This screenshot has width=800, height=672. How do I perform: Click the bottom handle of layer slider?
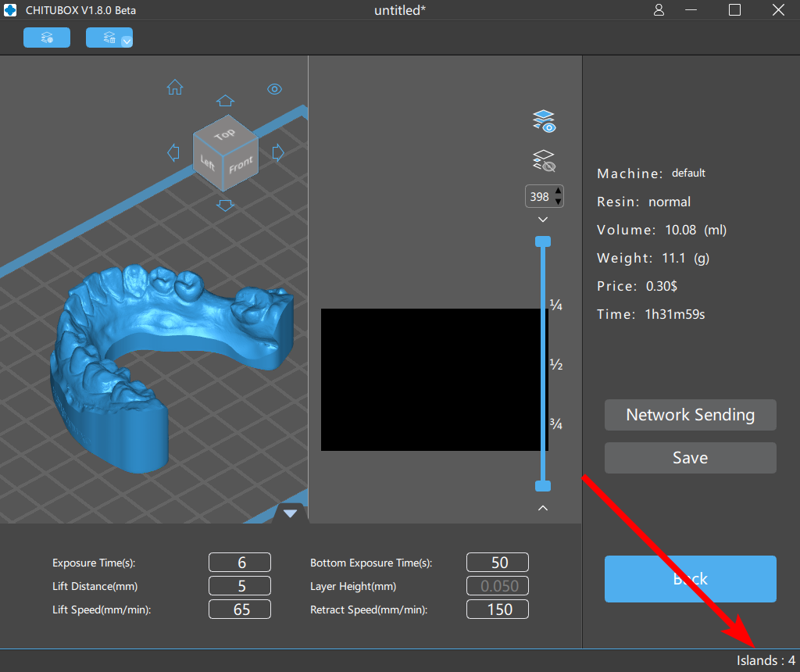pyautogui.click(x=543, y=486)
